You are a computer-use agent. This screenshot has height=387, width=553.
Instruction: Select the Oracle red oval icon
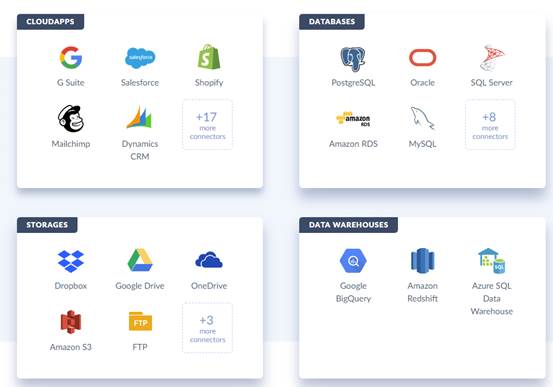(423, 58)
